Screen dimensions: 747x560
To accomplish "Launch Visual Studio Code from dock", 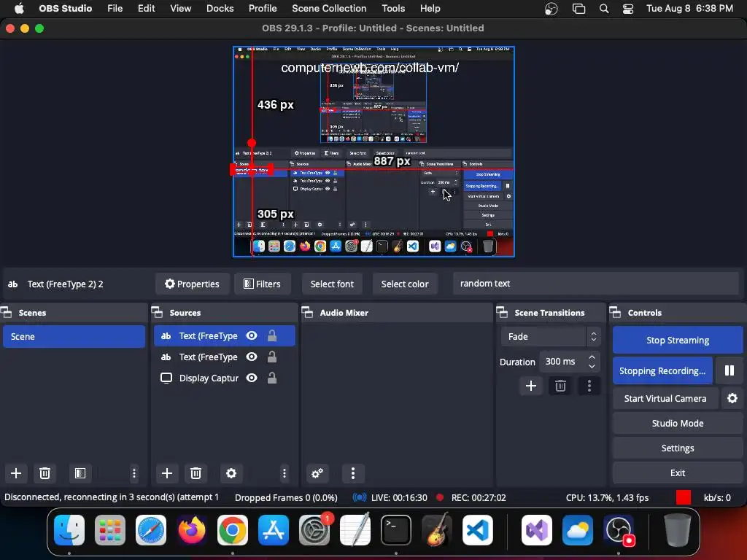I will coord(478,530).
